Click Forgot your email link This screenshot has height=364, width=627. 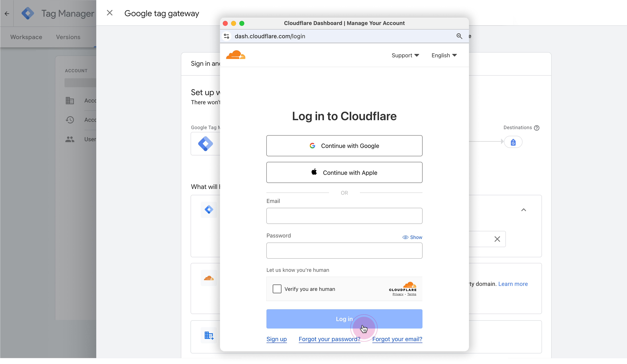click(397, 339)
